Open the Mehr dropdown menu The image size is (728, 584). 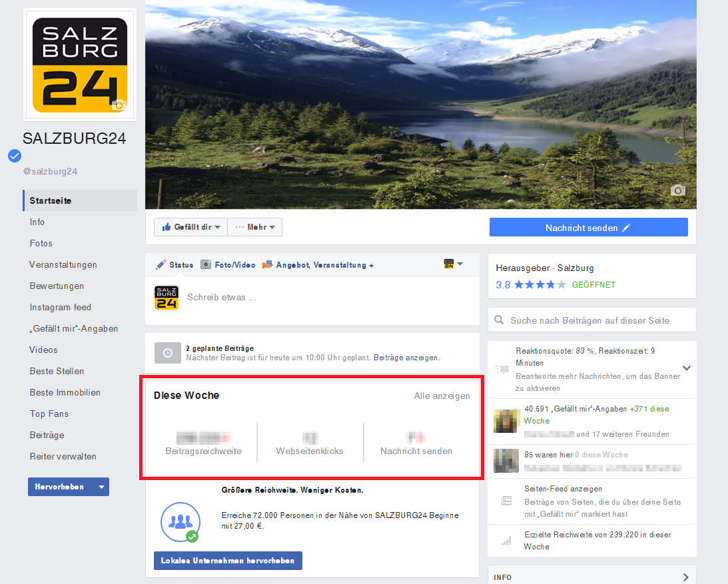coord(255,227)
